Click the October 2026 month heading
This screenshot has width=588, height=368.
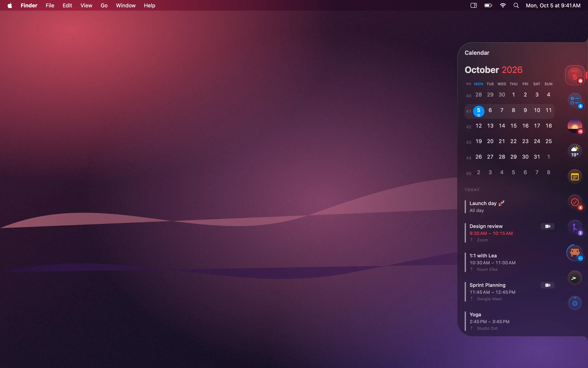coord(493,70)
